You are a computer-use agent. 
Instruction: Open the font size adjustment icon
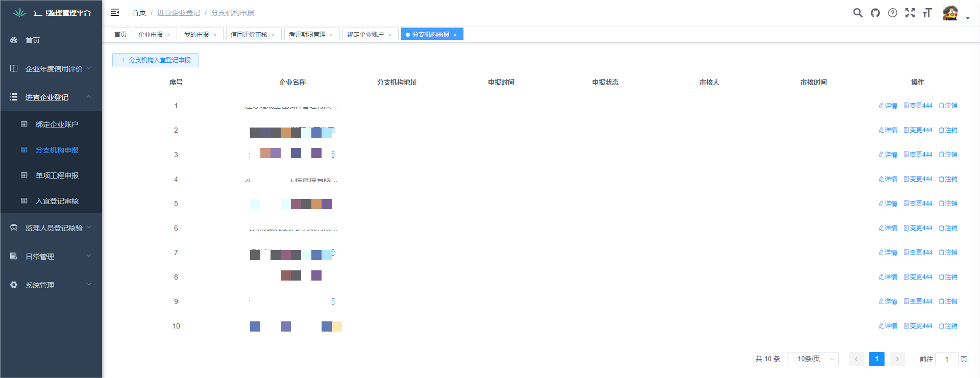click(x=927, y=13)
